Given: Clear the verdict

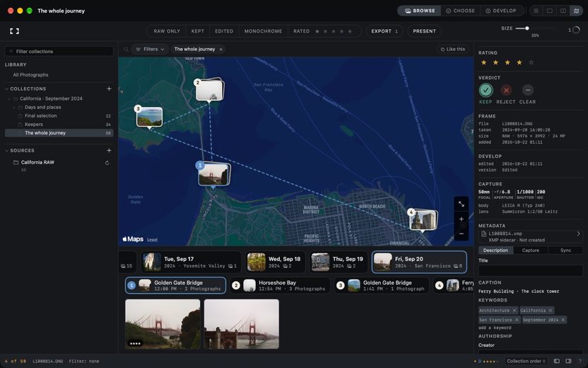Looking at the screenshot, I should tap(528, 90).
